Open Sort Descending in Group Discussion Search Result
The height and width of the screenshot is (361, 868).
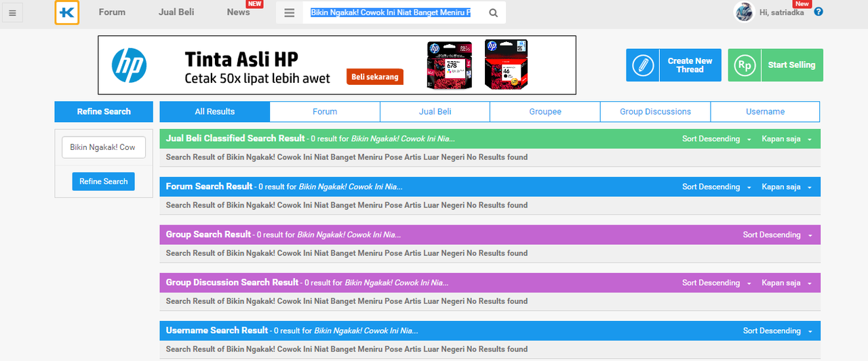[x=717, y=283]
